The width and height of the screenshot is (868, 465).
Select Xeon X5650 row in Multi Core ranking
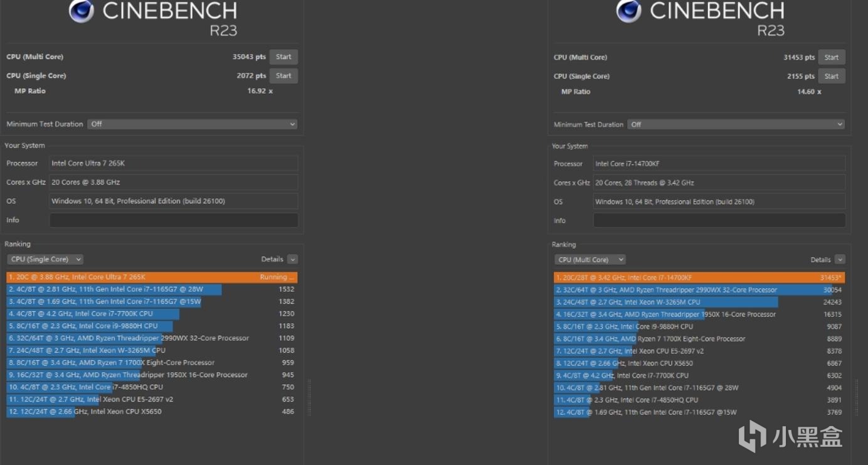tap(699, 363)
